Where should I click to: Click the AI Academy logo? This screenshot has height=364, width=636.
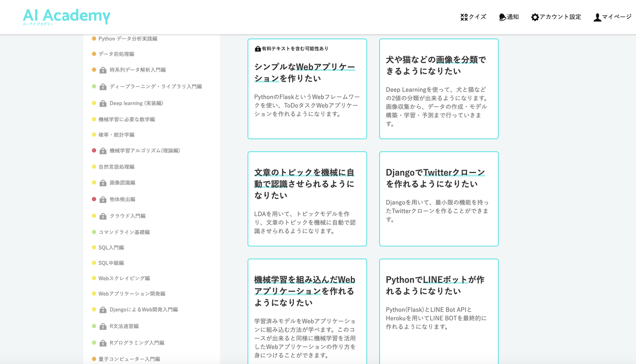pos(66,16)
